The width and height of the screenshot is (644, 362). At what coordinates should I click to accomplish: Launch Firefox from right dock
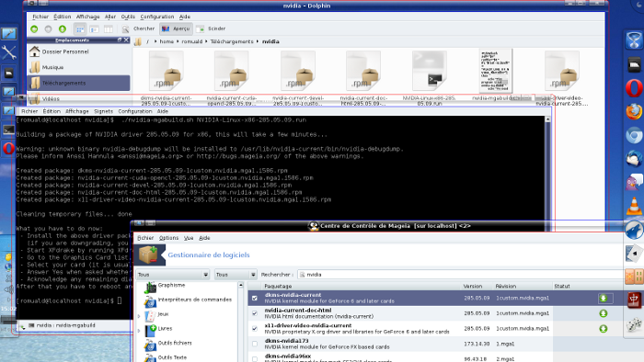pos(634,111)
